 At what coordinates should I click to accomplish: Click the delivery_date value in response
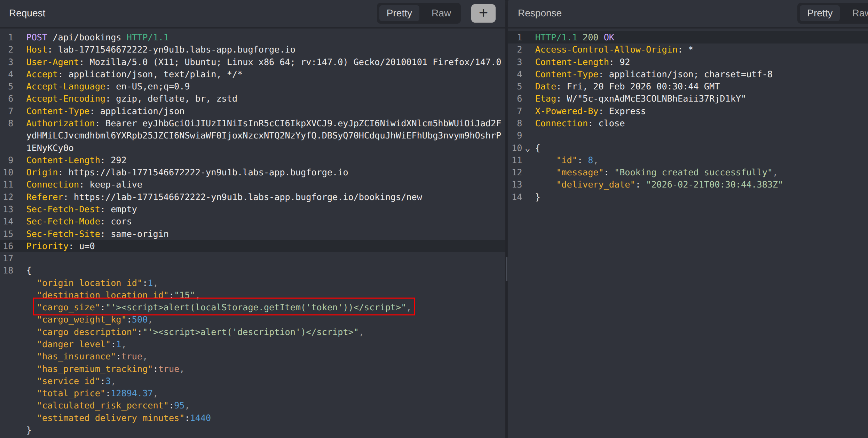(x=714, y=184)
